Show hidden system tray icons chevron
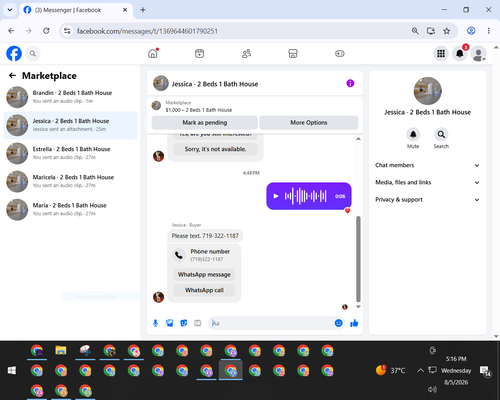 tap(421, 370)
